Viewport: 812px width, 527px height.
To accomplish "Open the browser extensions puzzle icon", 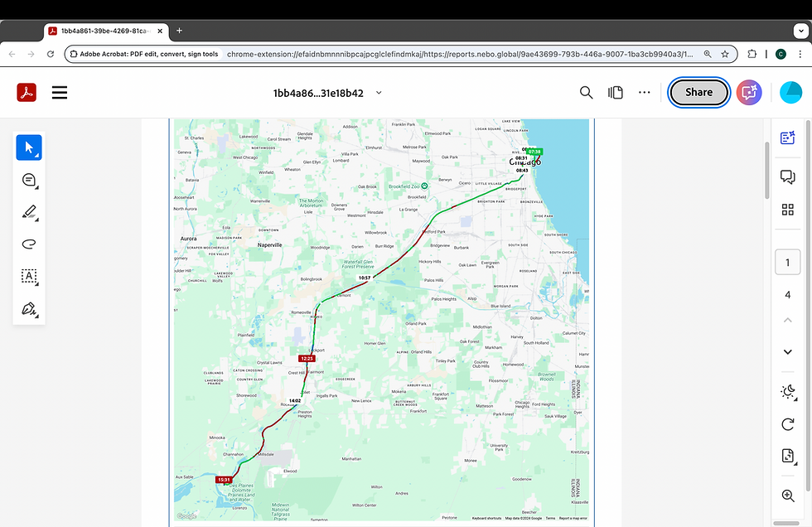I will pyautogui.click(x=752, y=54).
